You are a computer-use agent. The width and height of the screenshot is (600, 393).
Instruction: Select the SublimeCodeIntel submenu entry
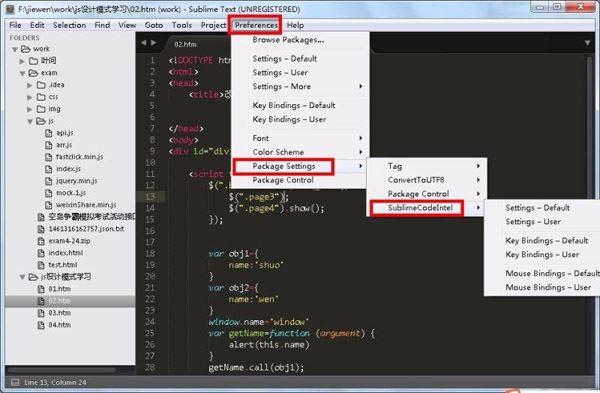point(427,208)
